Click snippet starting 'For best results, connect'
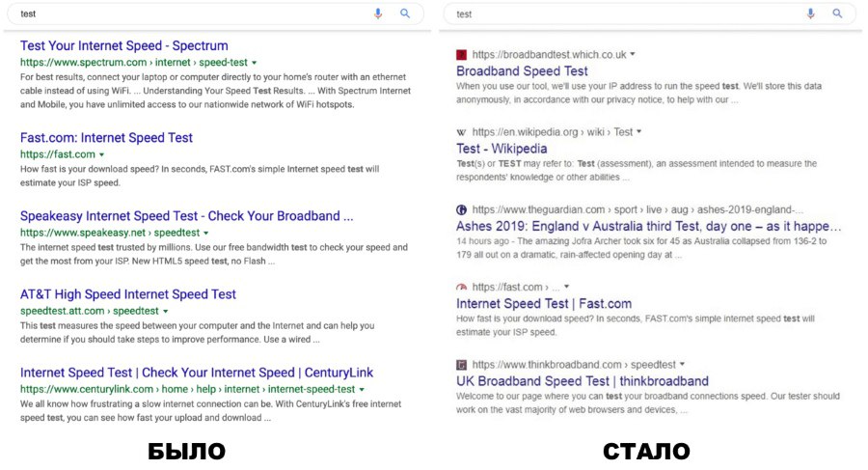 (215, 91)
